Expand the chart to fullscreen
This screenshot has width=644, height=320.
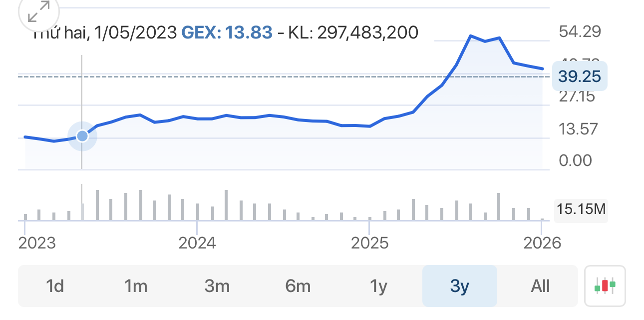[x=38, y=12]
